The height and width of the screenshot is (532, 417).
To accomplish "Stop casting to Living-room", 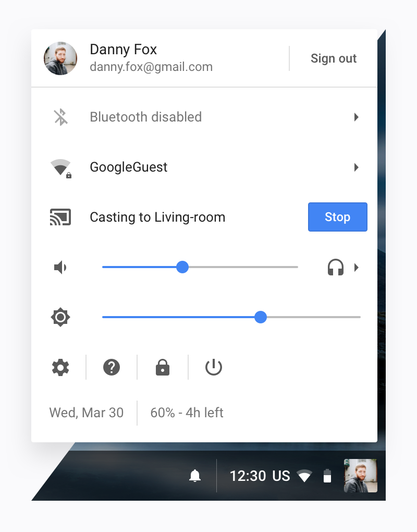I will (x=337, y=217).
